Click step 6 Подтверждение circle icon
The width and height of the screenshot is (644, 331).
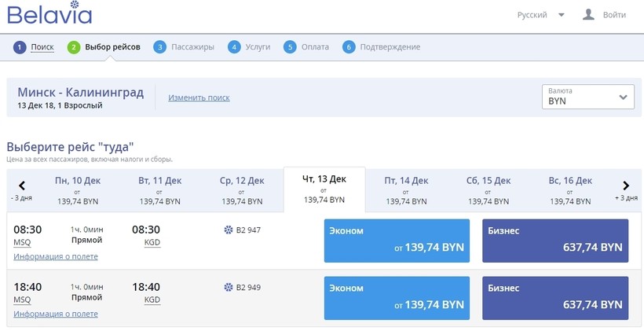[x=349, y=47]
